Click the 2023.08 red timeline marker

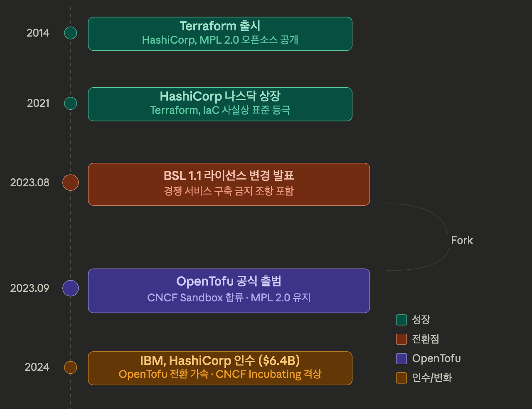click(71, 182)
